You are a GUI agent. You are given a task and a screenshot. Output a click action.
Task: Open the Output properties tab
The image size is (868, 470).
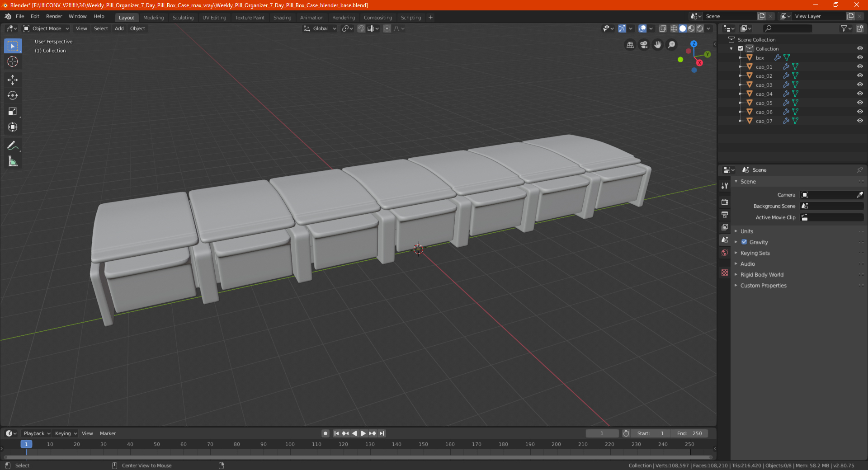coord(725,214)
